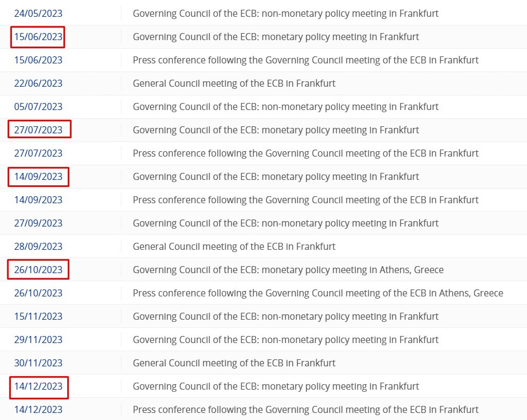The width and height of the screenshot is (527, 420).
Task: Click the 15/06/2023 press conference description
Action: pos(305,60)
